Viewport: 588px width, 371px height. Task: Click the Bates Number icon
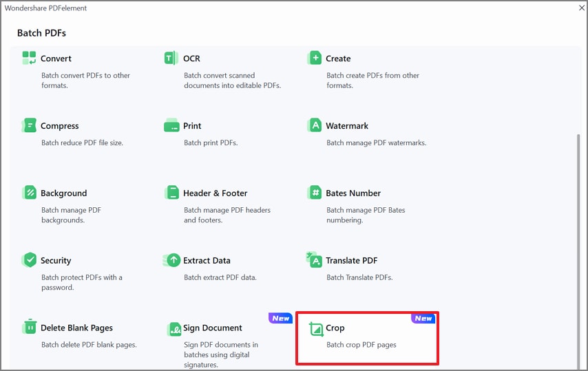pos(314,193)
